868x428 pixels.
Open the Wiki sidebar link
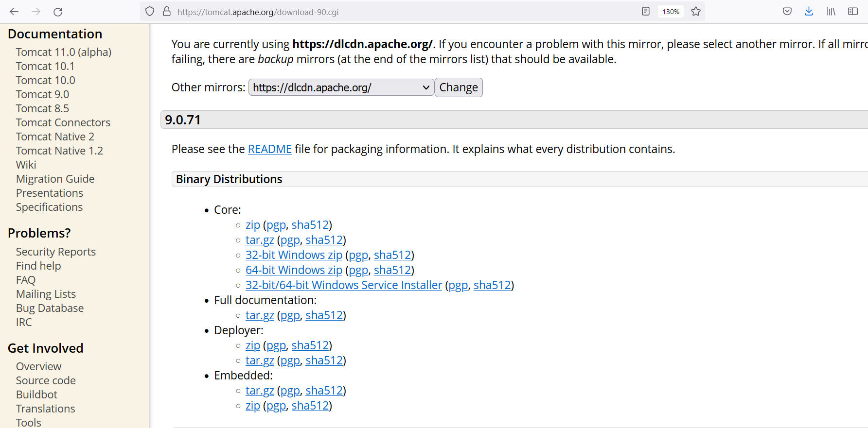26,165
